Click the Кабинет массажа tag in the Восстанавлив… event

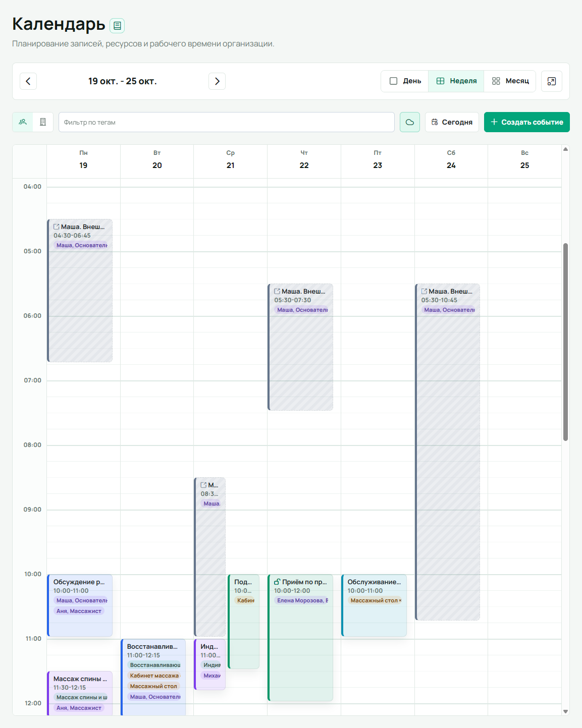[x=154, y=676]
